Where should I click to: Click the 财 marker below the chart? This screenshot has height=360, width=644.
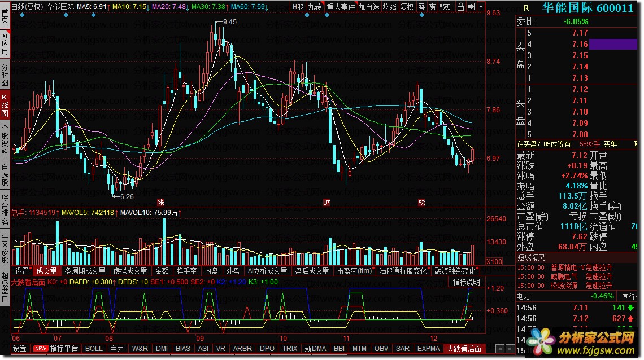(x=327, y=202)
